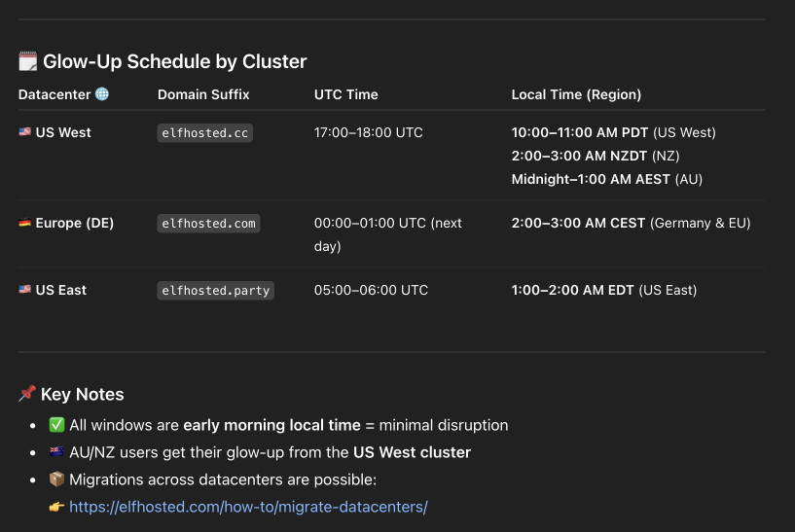Click the globe icon next to Datacenter
The image size is (795, 532).
click(x=102, y=94)
